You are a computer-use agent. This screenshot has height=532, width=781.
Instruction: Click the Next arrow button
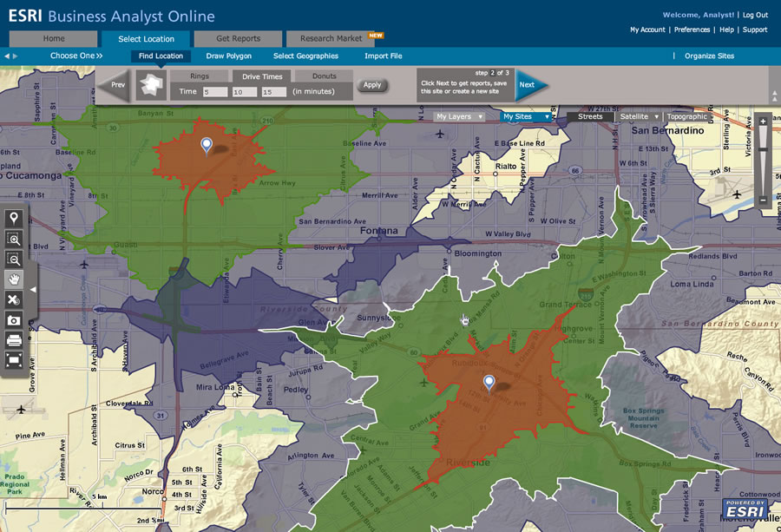point(531,85)
